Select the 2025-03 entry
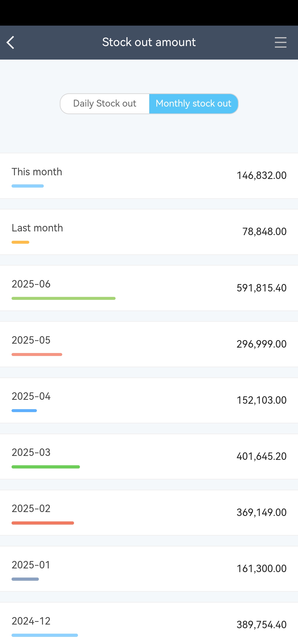This screenshot has width=298, height=644. pos(149,456)
